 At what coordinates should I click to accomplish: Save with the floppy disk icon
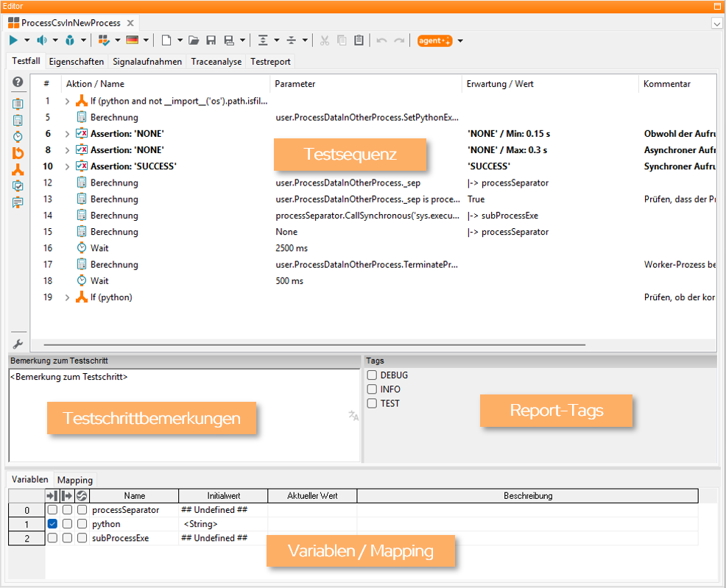[211, 40]
